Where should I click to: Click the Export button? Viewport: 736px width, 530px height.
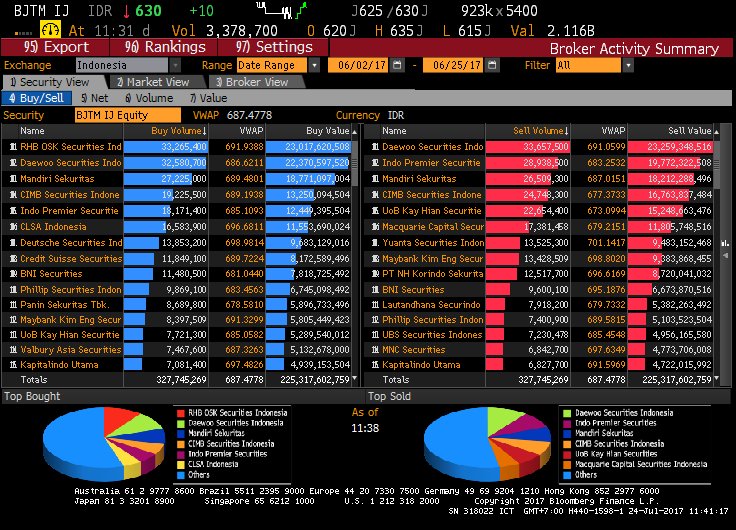point(57,47)
